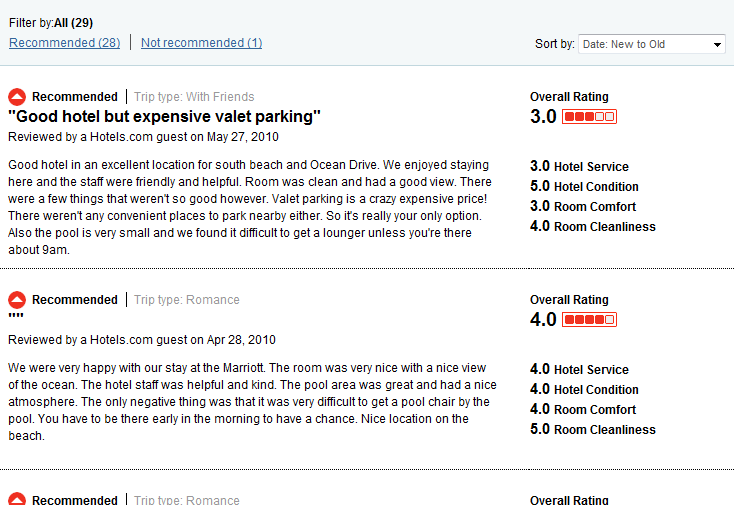The image size is (734, 505).
Task: Click the 4.0 overall rating bar graphic
Action: coord(589,320)
